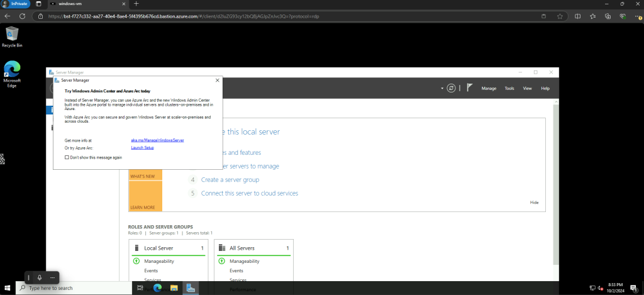Select the Microsoft Edge desktop shortcut
Image resolution: width=644 pixels, height=295 pixels.
12,74
